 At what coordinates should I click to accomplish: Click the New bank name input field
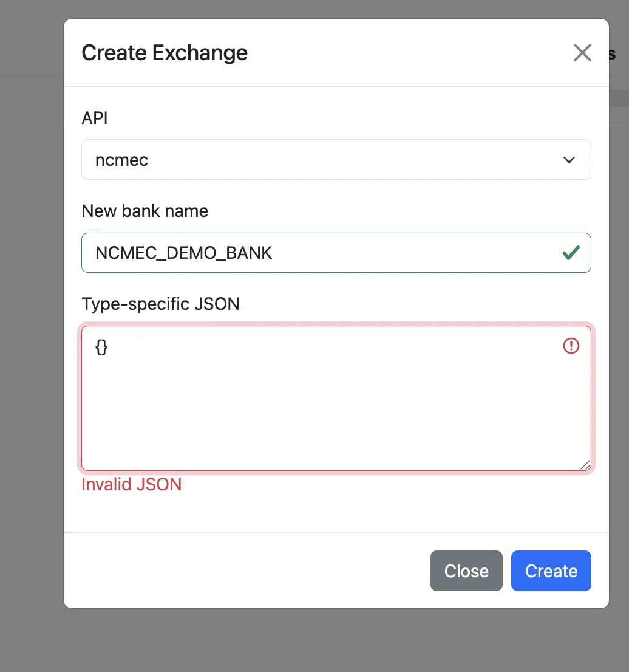(336, 253)
